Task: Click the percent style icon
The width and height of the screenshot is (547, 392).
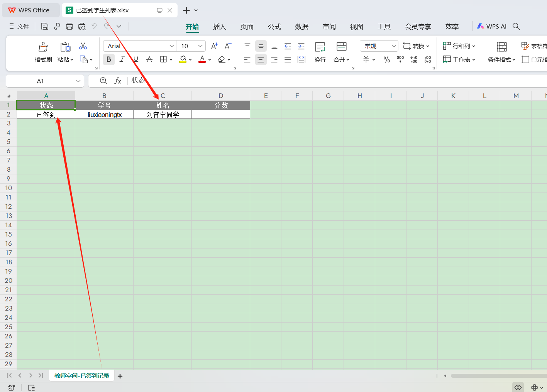Action: point(386,59)
